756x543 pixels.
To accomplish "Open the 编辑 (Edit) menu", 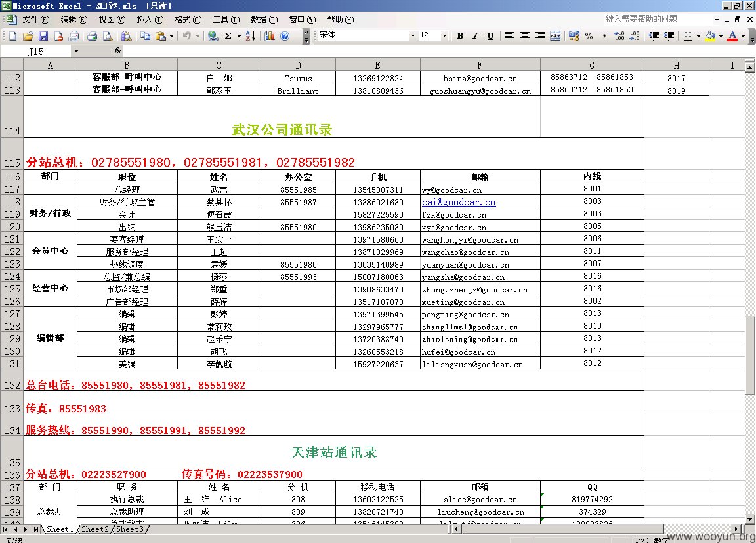I will [x=73, y=20].
